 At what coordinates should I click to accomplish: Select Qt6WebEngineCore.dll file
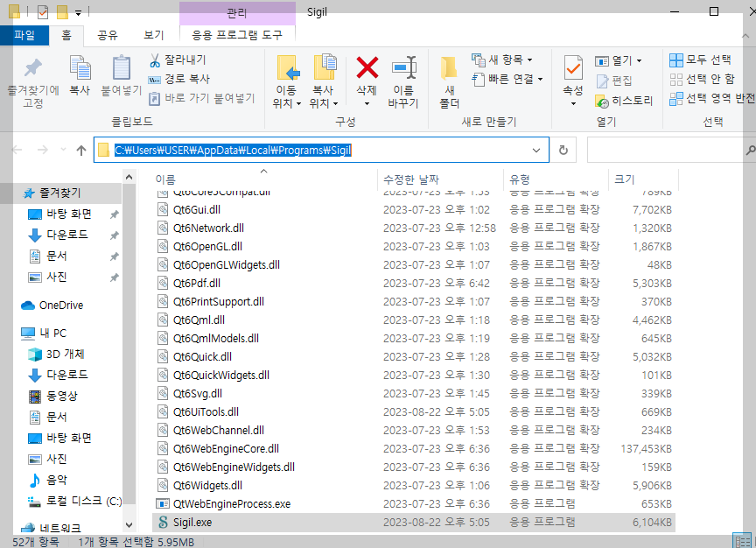pos(414,449)
